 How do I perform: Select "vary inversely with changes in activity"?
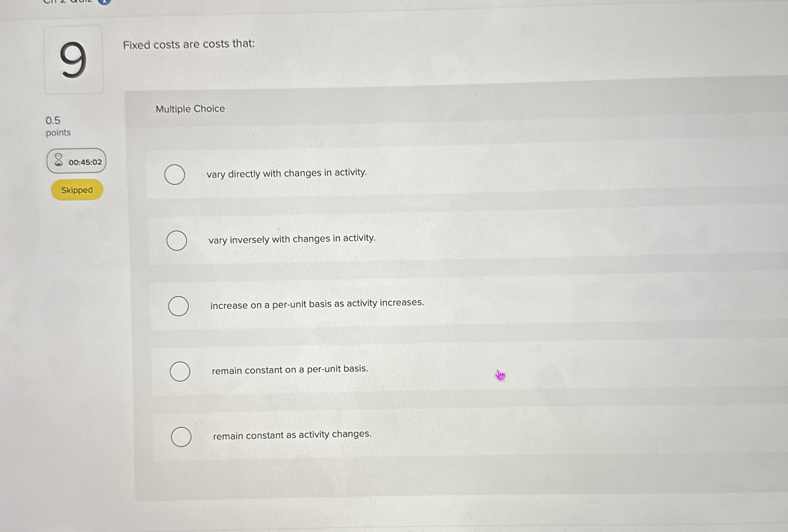point(177,240)
